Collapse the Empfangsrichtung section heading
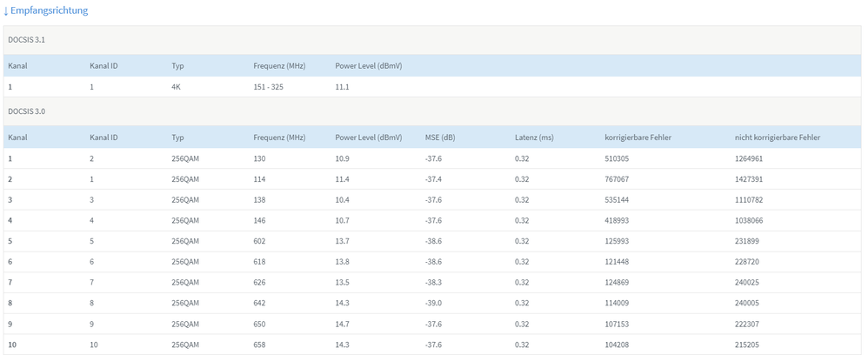Image resolution: width=868 pixels, height=355 pixels. coord(45,10)
